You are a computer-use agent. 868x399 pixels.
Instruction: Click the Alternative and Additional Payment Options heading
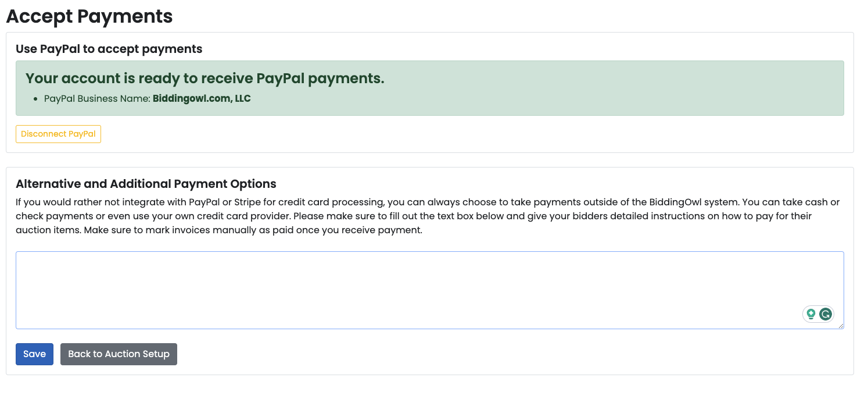[146, 184]
